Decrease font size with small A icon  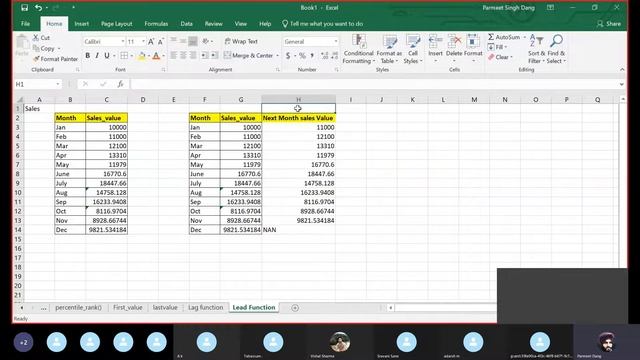(x=160, y=42)
